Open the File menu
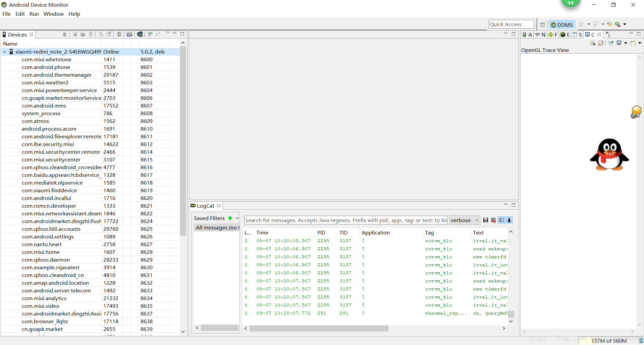644x345 pixels. [x=6, y=14]
